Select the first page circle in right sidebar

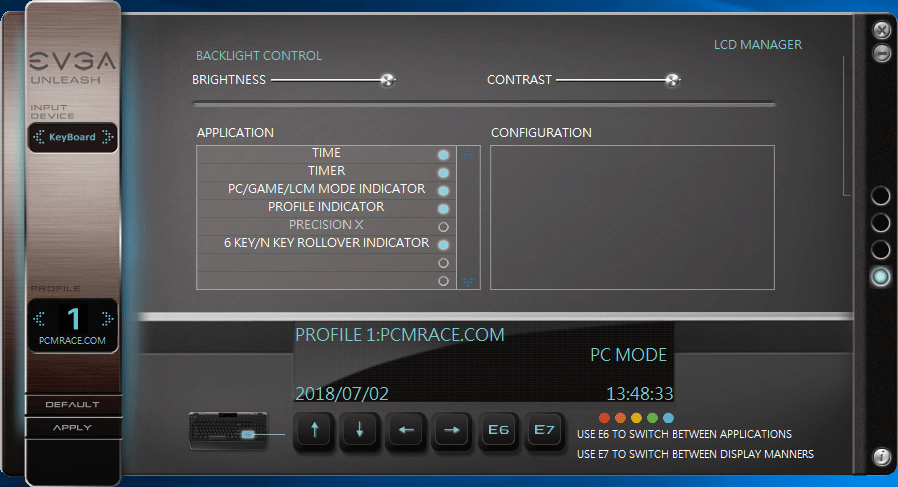880,195
